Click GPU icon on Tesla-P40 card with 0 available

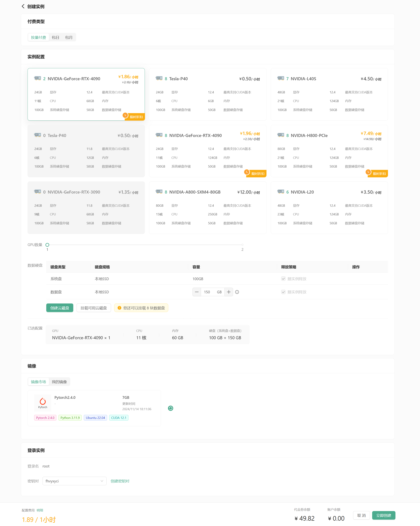38,135
